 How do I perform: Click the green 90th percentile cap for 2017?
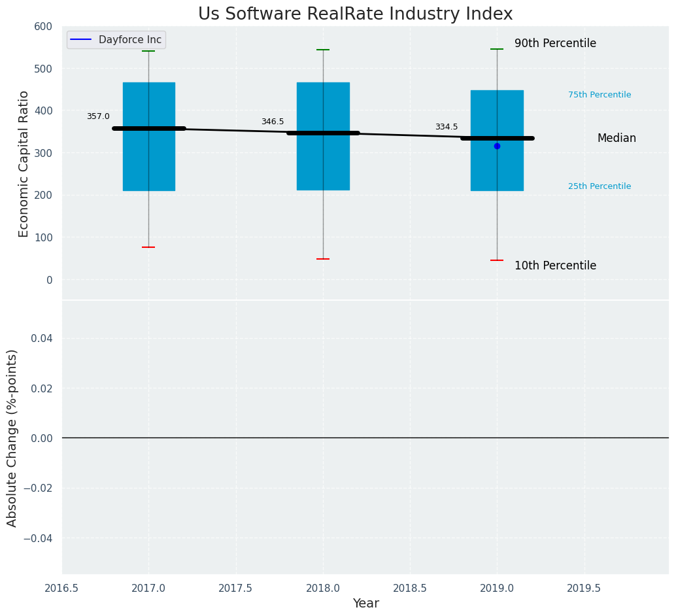pyautogui.click(x=149, y=51)
